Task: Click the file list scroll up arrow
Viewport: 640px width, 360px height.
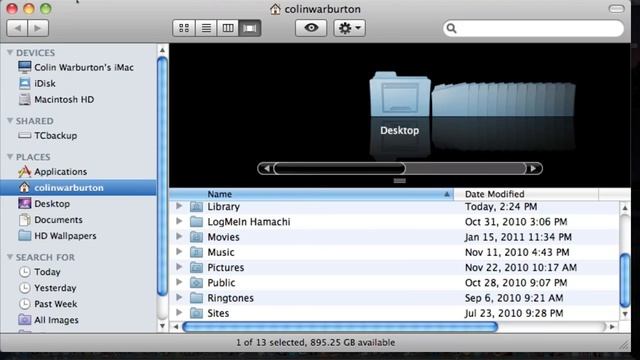Action: 625,208
